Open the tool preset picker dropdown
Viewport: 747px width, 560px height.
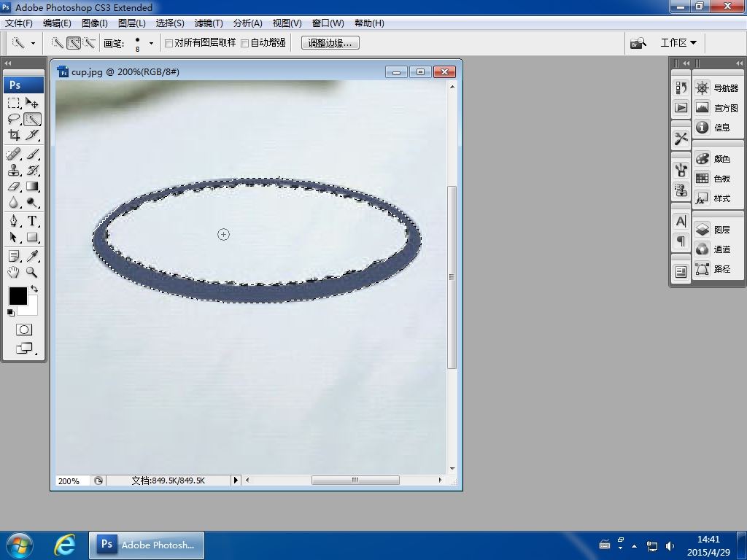(x=33, y=43)
